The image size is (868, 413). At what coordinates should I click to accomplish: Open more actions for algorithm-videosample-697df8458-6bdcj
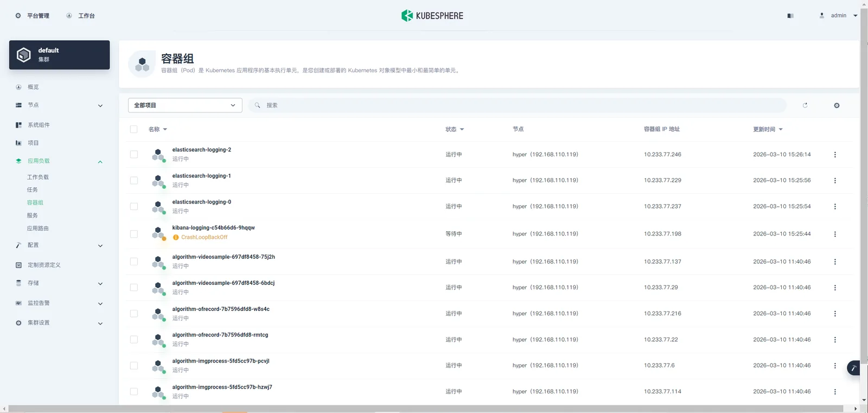click(835, 288)
